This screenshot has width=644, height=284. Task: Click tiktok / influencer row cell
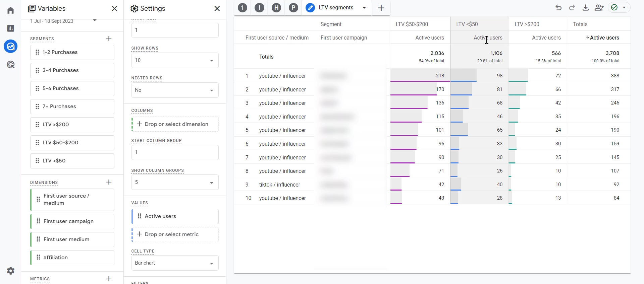[x=280, y=185]
